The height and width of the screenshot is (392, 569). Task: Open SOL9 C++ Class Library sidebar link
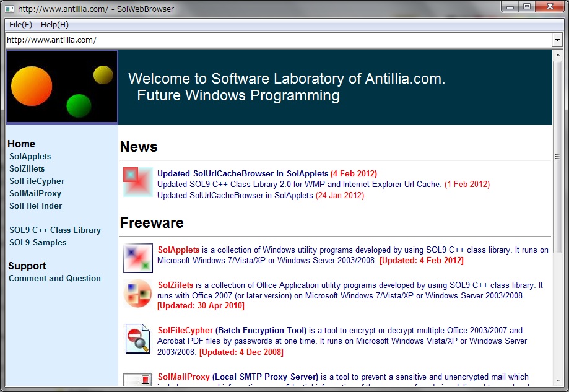(55, 230)
